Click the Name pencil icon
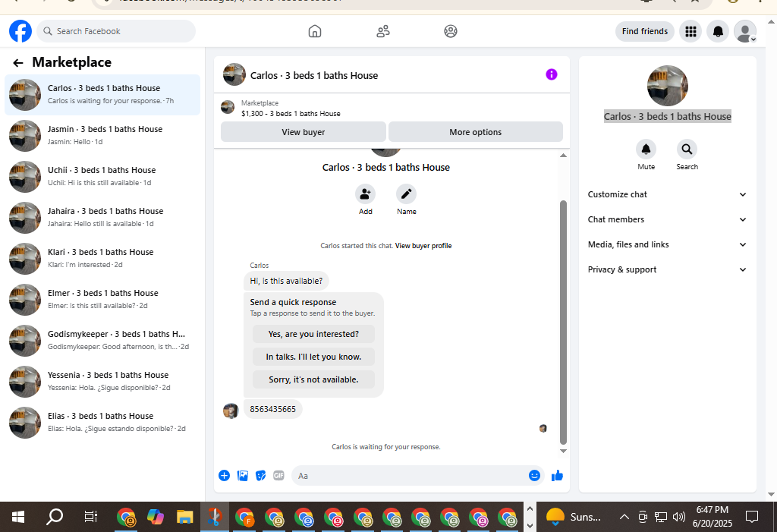This screenshot has width=777, height=532. (x=407, y=194)
